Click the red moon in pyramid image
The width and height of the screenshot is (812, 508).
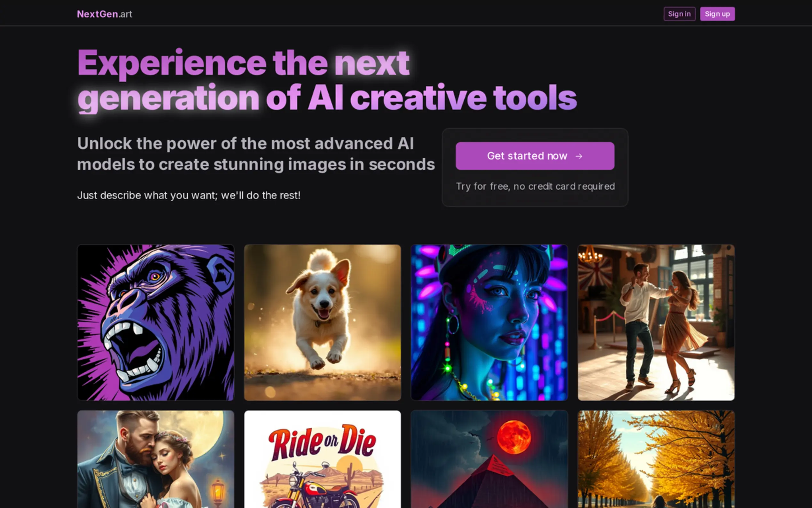click(514, 437)
